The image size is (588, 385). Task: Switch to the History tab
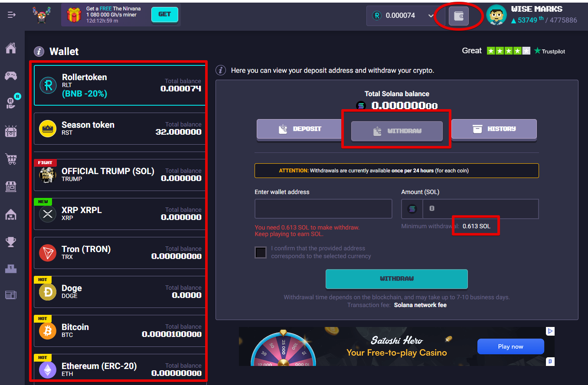pos(494,129)
